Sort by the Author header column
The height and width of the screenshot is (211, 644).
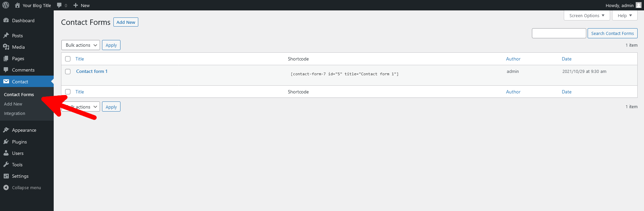point(513,59)
